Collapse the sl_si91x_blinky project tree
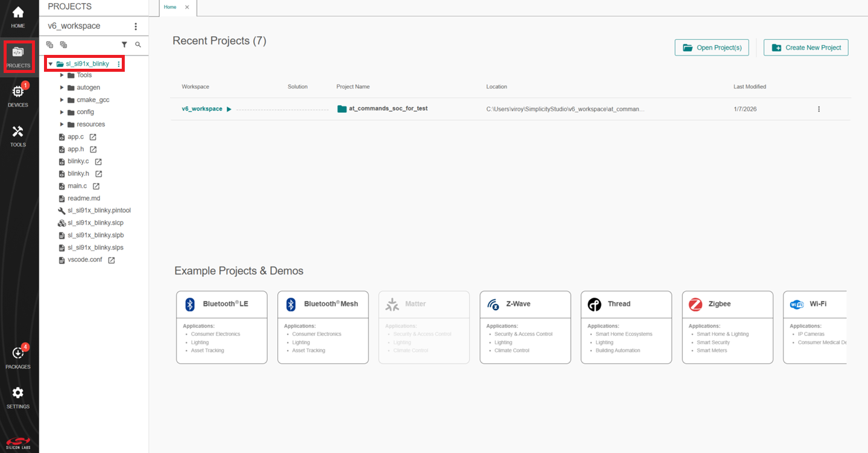Image resolution: width=868 pixels, height=453 pixels. 51,63
